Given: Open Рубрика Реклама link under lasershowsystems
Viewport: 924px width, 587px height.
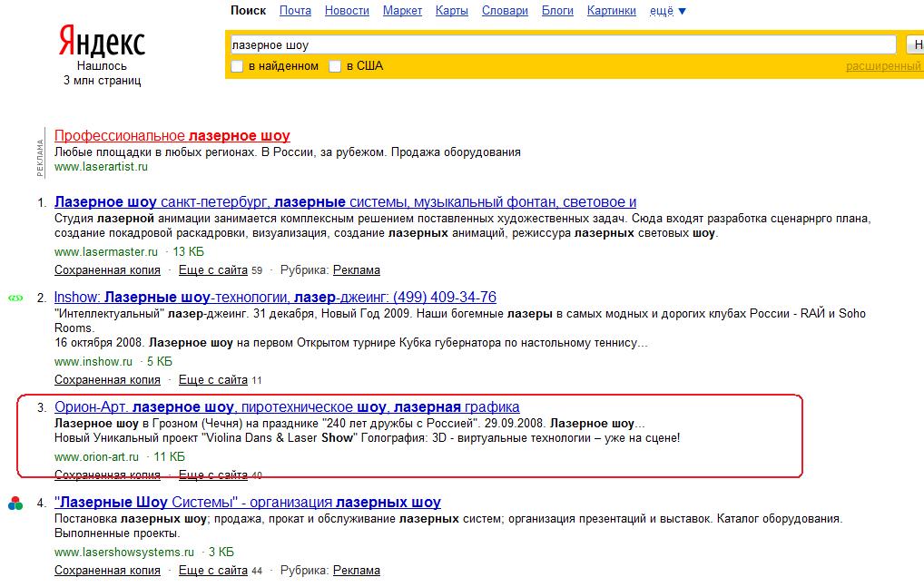Looking at the screenshot, I should click(357, 571).
